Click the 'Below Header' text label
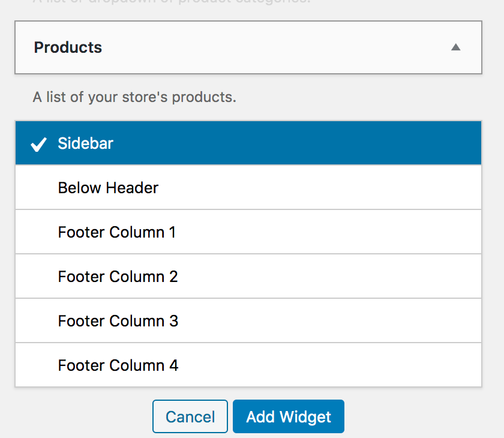The width and height of the screenshot is (504, 438). (x=108, y=188)
